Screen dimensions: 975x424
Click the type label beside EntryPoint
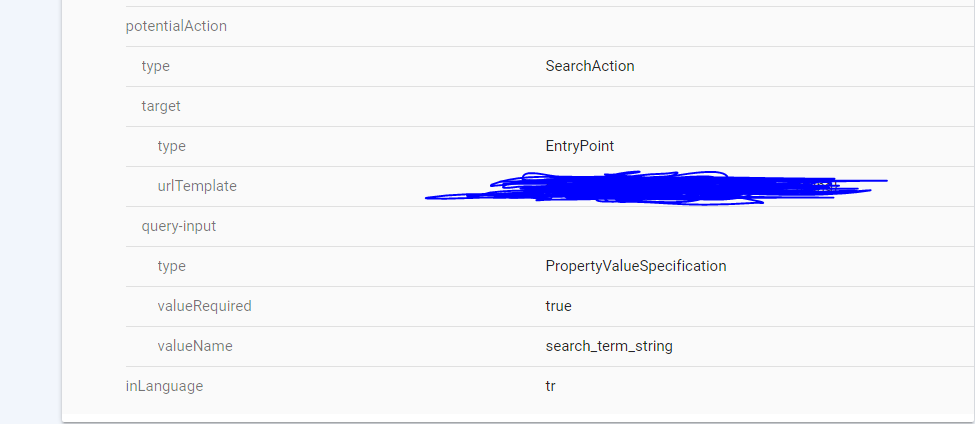172,146
